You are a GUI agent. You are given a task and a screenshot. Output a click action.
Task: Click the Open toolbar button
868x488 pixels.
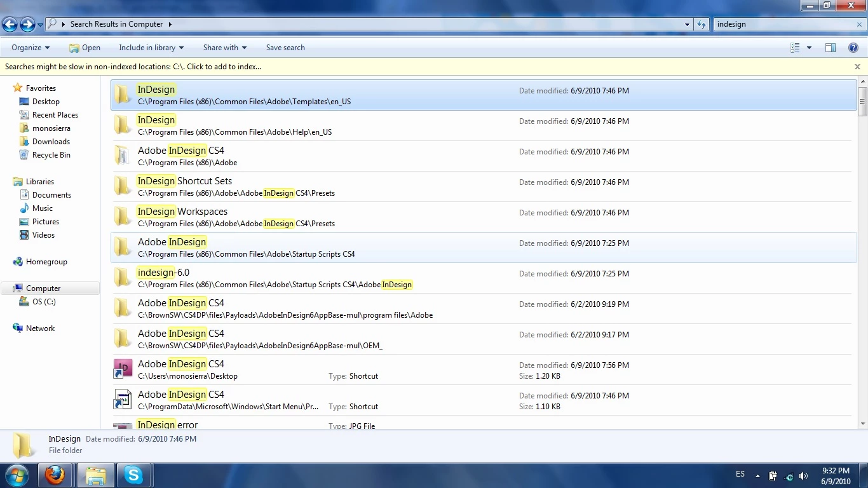click(x=85, y=48)
